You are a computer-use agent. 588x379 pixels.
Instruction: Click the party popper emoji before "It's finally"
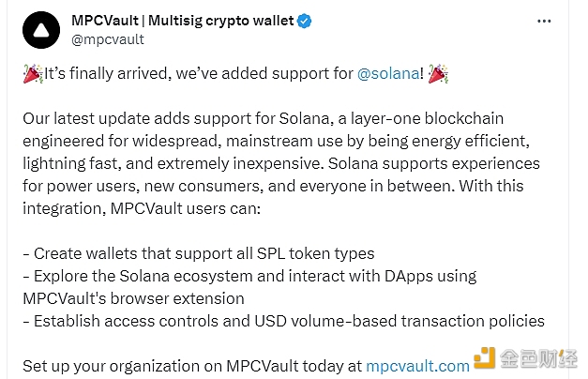tap(33, 73)
